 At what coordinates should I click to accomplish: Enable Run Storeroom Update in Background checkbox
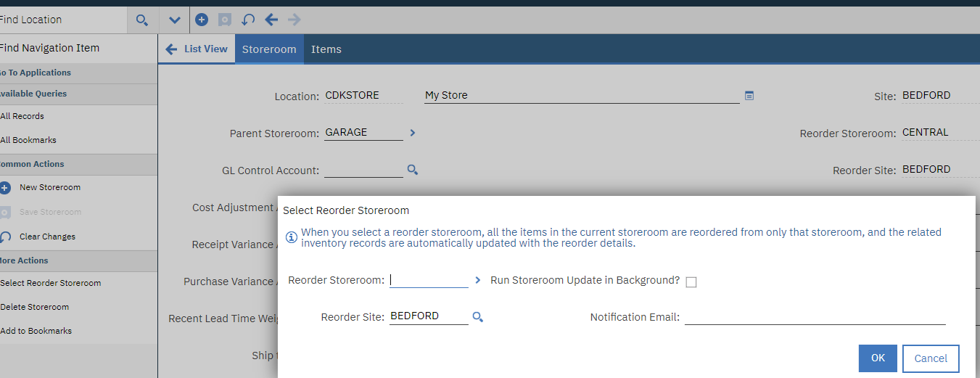coord(691,282)
